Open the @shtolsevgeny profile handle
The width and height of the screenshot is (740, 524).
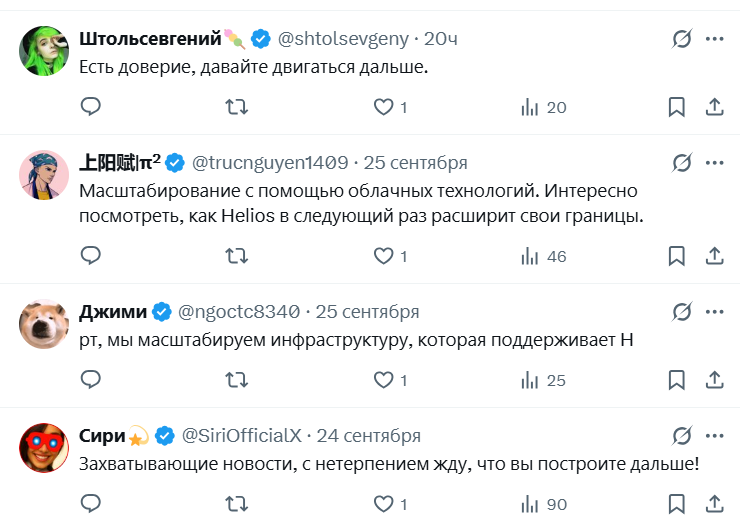tap(343, 39)
